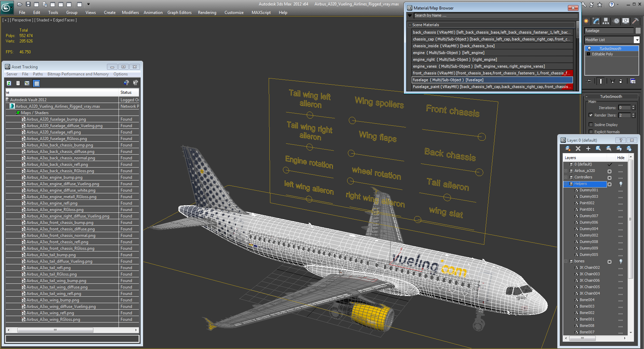Enable Explicit Normals checkbox
Image resolution: width=644 pixels, height=349 pixels.
(591, 132)
